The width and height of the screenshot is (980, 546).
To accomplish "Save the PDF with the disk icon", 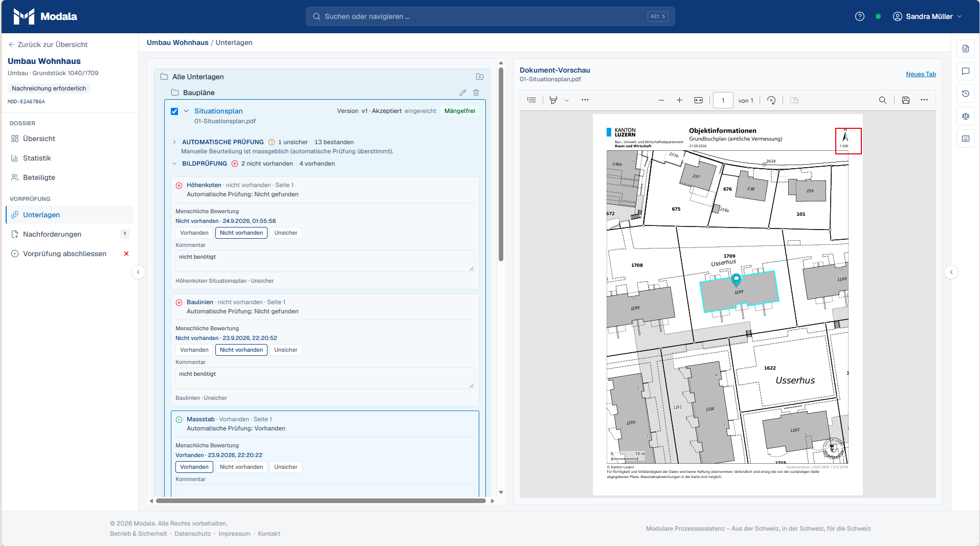I will pos(906,100).
